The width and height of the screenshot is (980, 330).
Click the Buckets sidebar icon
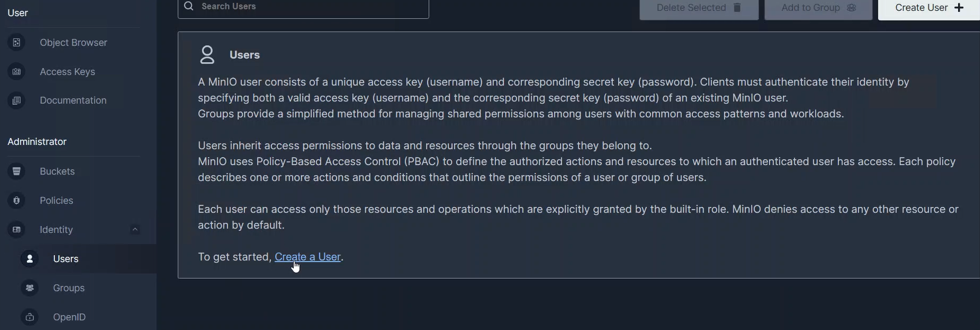point(16,171)
